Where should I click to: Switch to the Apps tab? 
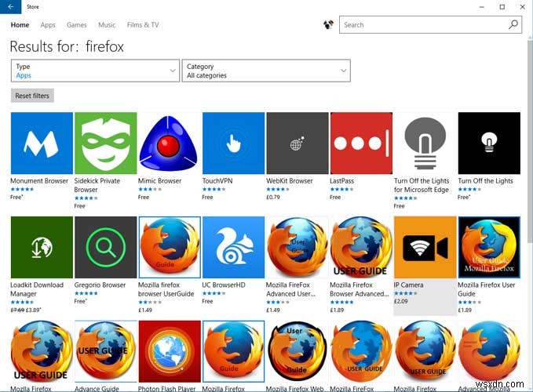(48, 25)
